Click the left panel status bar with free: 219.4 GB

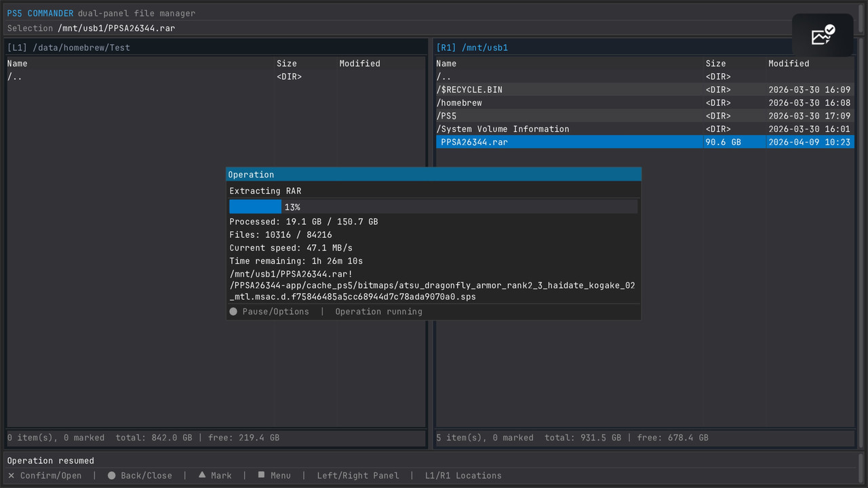tap(216, 438)
